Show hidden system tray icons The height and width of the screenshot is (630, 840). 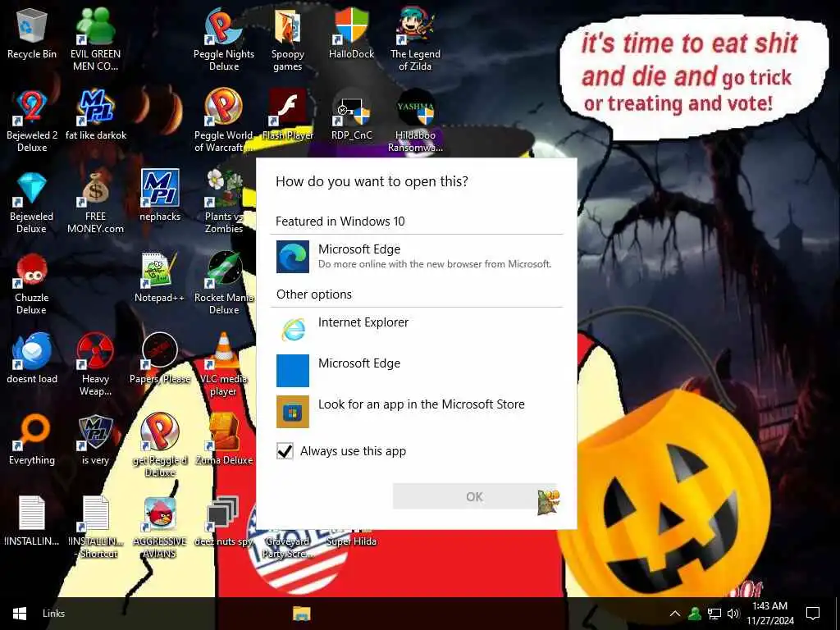point(675,614)
